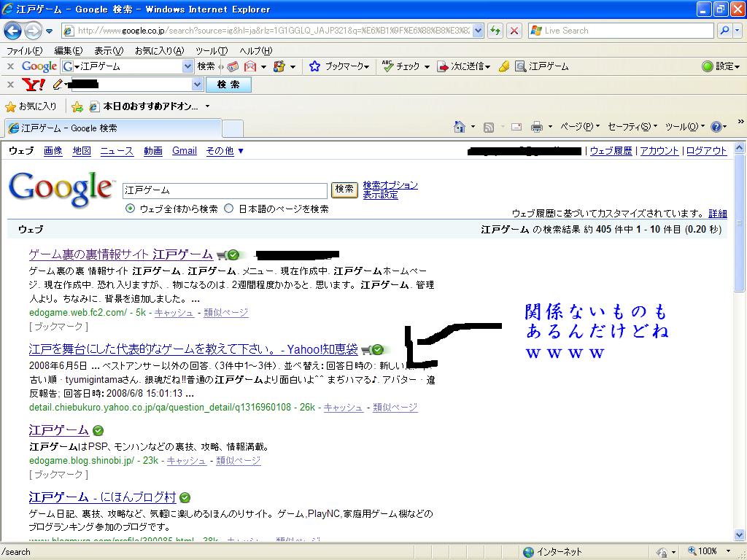
Task: Click the Google toolbar logo
Action: [39, 66]
